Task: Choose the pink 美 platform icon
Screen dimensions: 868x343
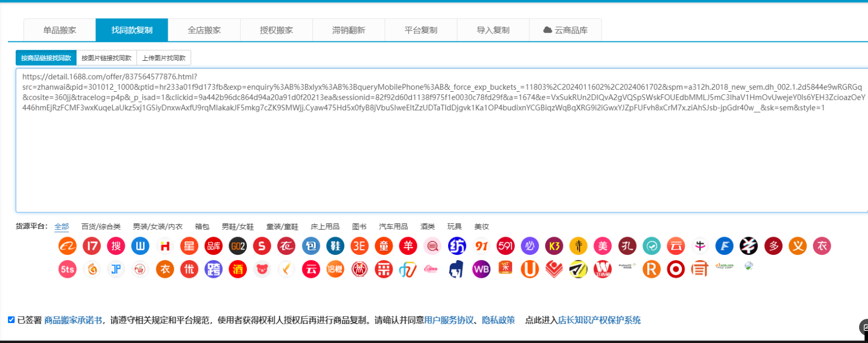Action: click(603, 246)
